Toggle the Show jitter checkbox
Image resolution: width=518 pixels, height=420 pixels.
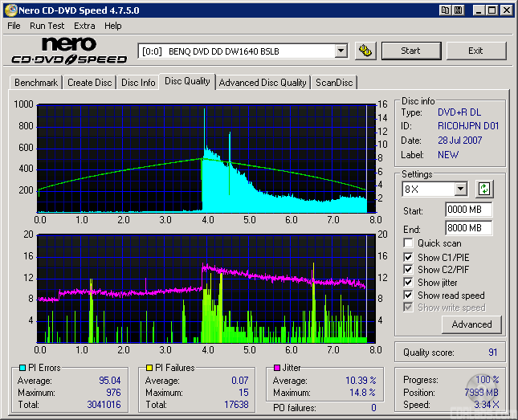click(x=408, y=283)
